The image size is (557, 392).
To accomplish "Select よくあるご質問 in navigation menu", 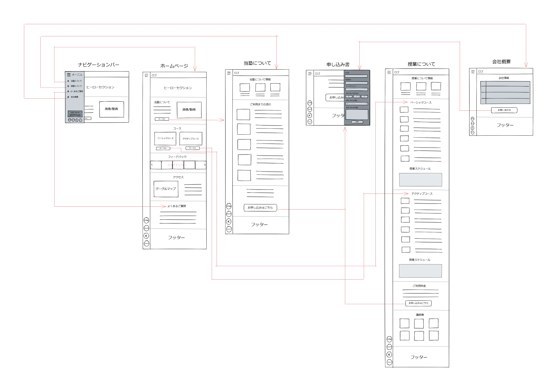I will pos(77,91).
